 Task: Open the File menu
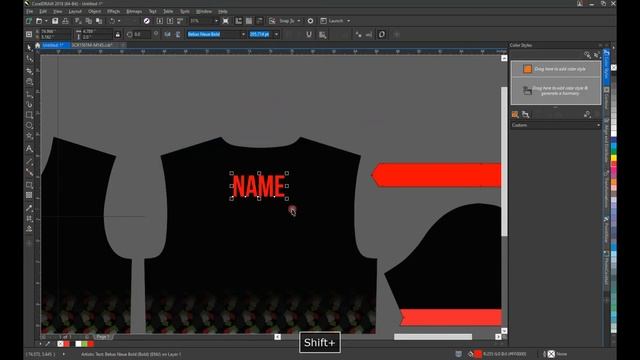pos(30,11)
